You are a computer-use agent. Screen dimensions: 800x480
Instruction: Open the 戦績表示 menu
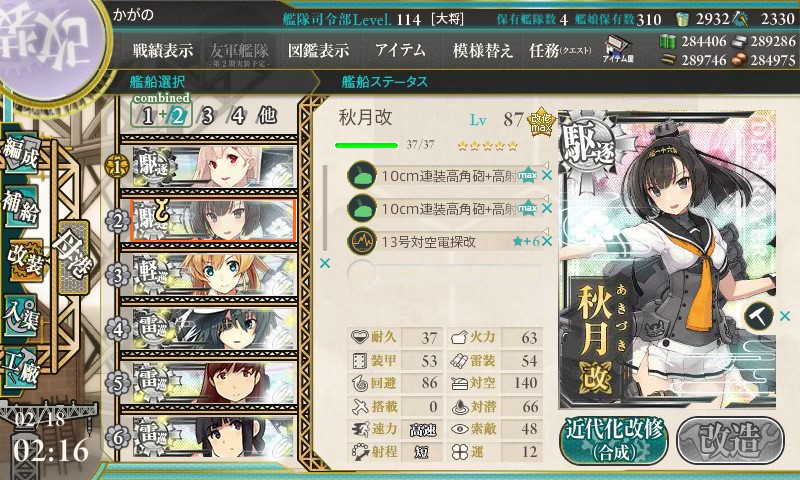pos(163,50)
